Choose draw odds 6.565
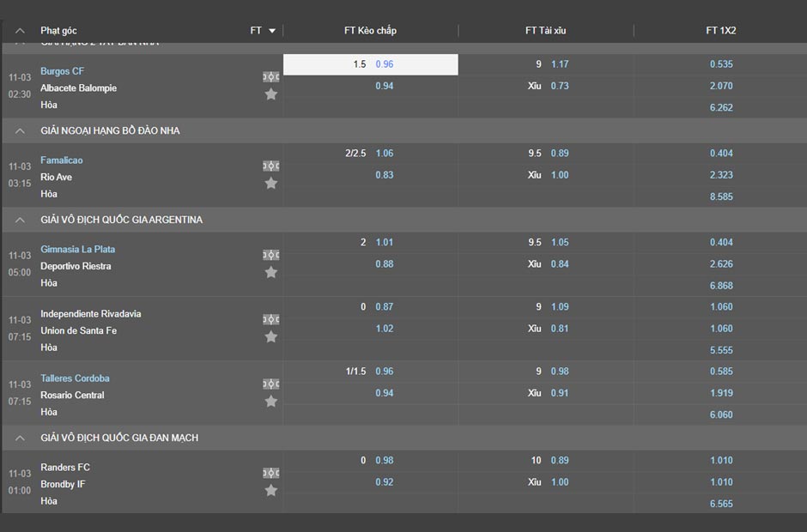807x532 pixels. click(721, 504)
